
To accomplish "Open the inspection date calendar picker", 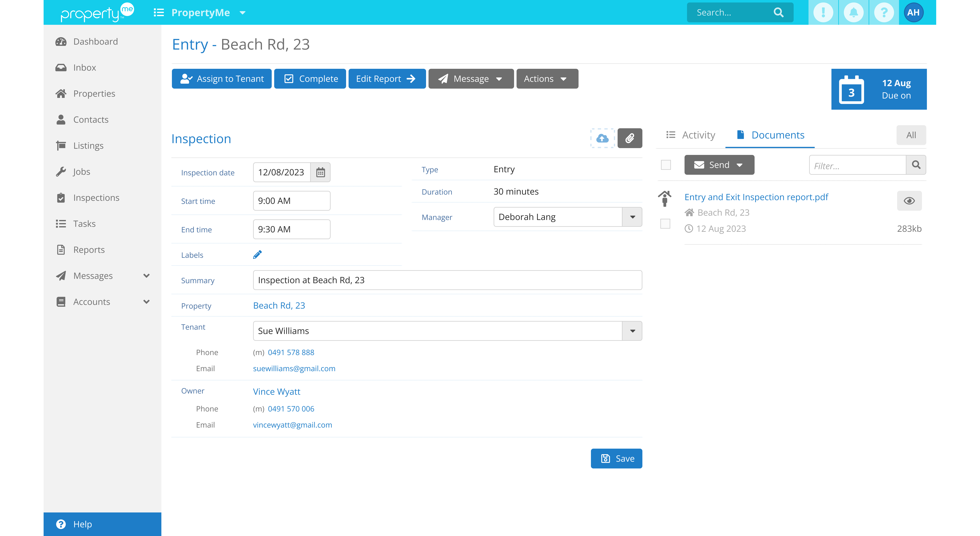I will tap(320, 172).
